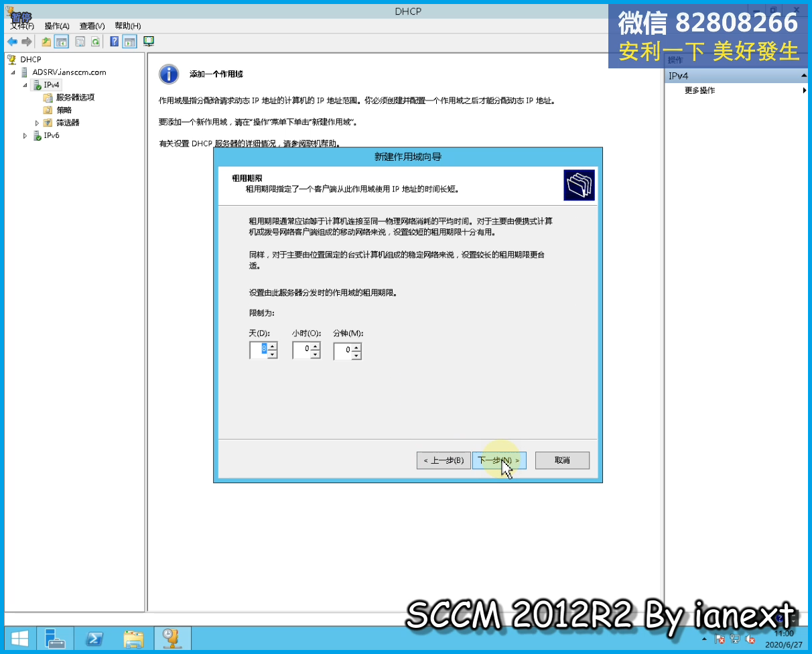The image size is (812, 654).
Task: Click the blue information icon in details pane
Action: [x=169, y=74]
